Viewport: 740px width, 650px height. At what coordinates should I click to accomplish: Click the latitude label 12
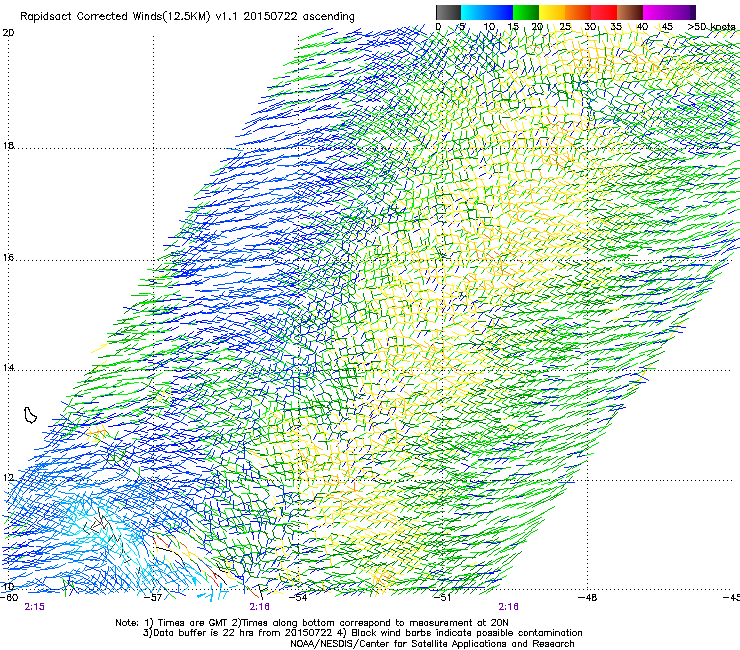click(8, 478)
